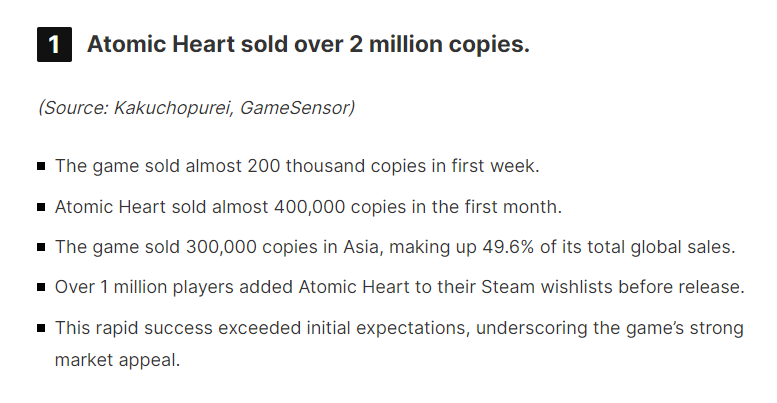This screenshot has height=403, width=777.
Task: Click the bullet marker beside first-month sales
Action: [x=41, y=208]
